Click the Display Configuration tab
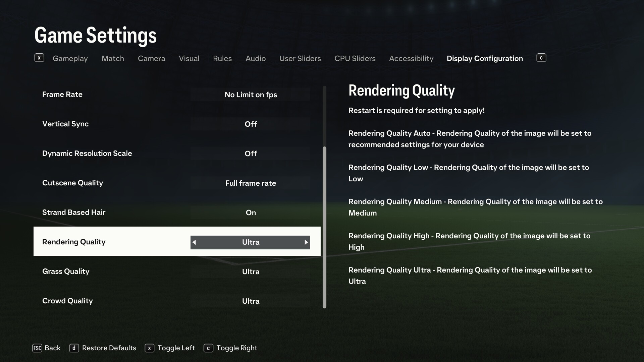The width and height of the screenshot is (644, 362). click(x=485, y=58)
